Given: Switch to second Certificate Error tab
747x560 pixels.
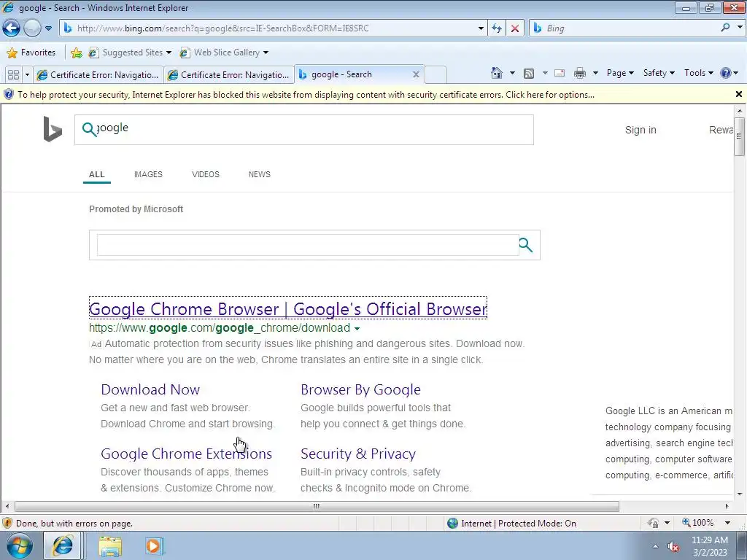Looking at the screenshot, I should pyautogui.click(x=229, y=75).
